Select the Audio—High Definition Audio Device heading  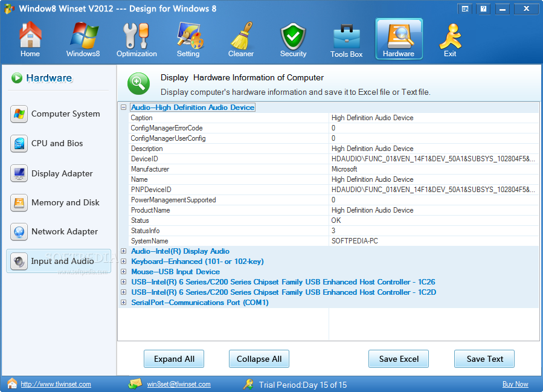point(193,108)
